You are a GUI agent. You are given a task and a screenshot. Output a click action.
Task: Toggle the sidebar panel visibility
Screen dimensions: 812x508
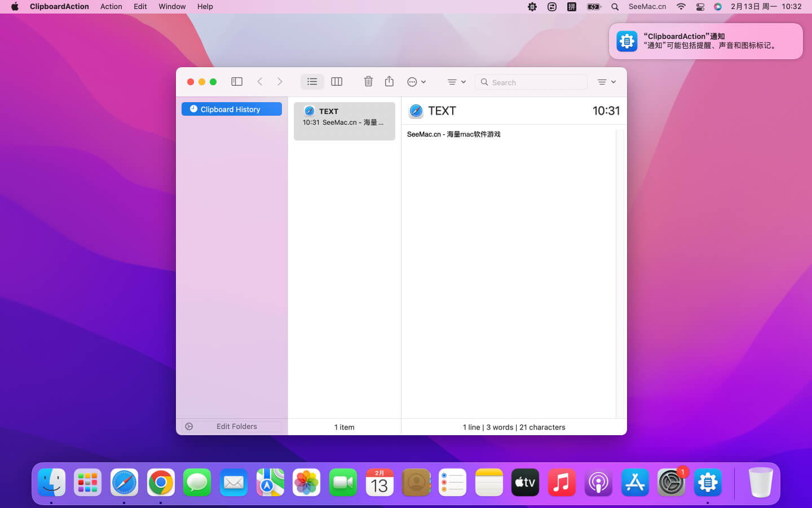click(x=237, y=82)
